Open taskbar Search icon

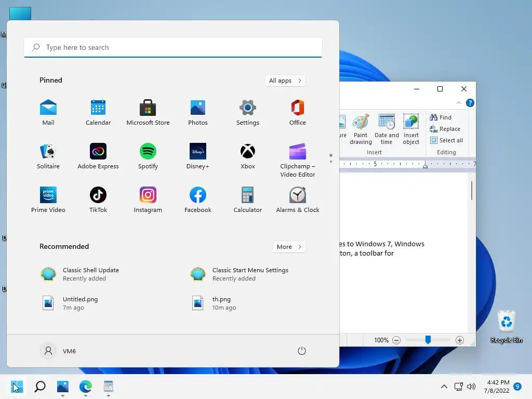tap(40, 387)
